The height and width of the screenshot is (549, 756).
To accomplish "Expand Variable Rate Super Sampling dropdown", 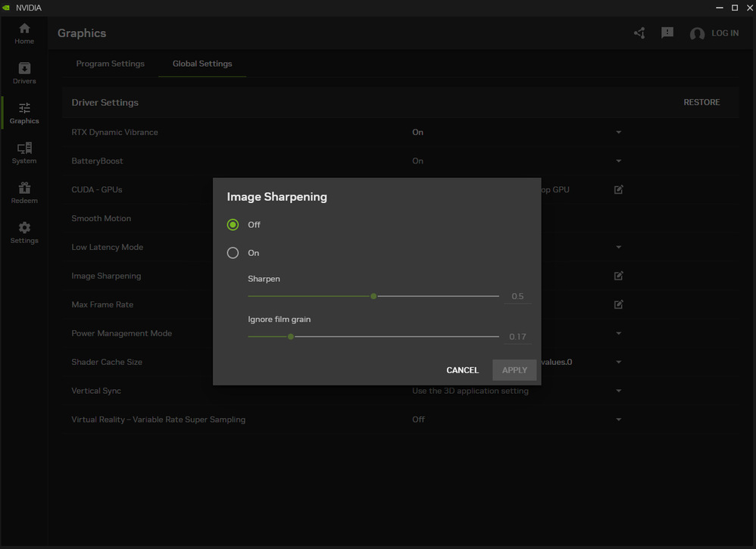I will click(x=619, y=420).
